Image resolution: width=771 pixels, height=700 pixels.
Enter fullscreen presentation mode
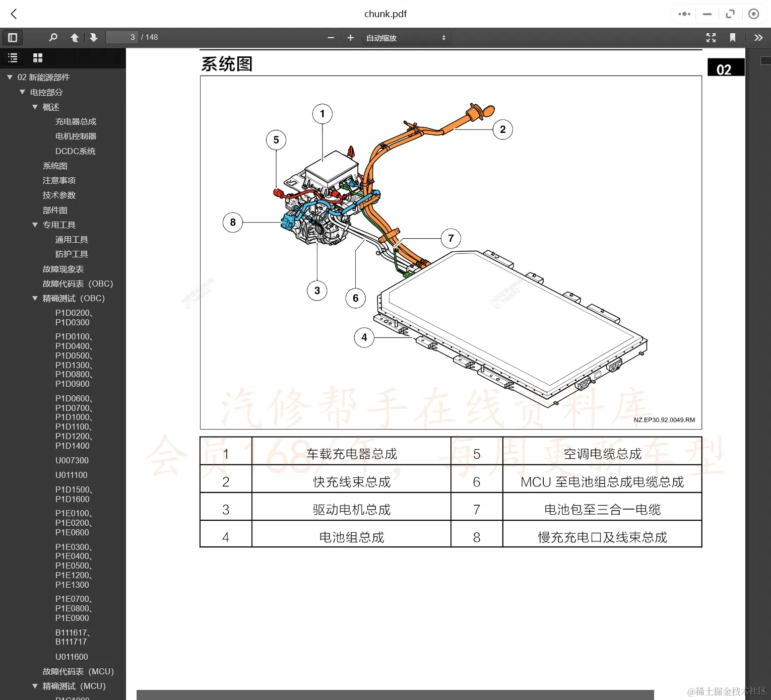711,37
